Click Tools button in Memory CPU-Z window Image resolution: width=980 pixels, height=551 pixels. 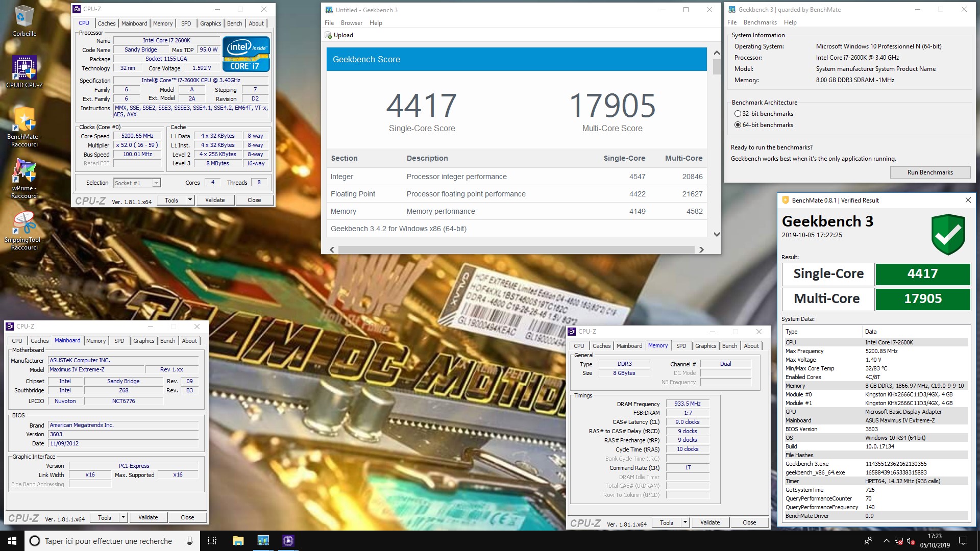(667, 522)
